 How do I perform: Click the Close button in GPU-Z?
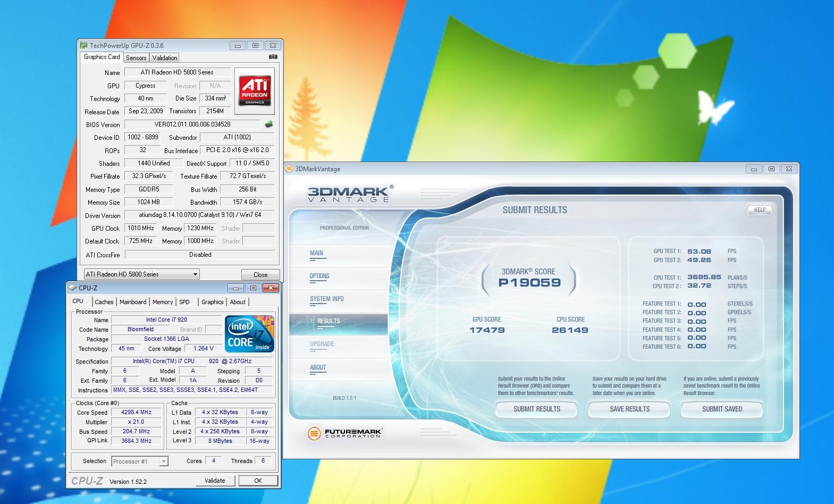pos(260,275)
